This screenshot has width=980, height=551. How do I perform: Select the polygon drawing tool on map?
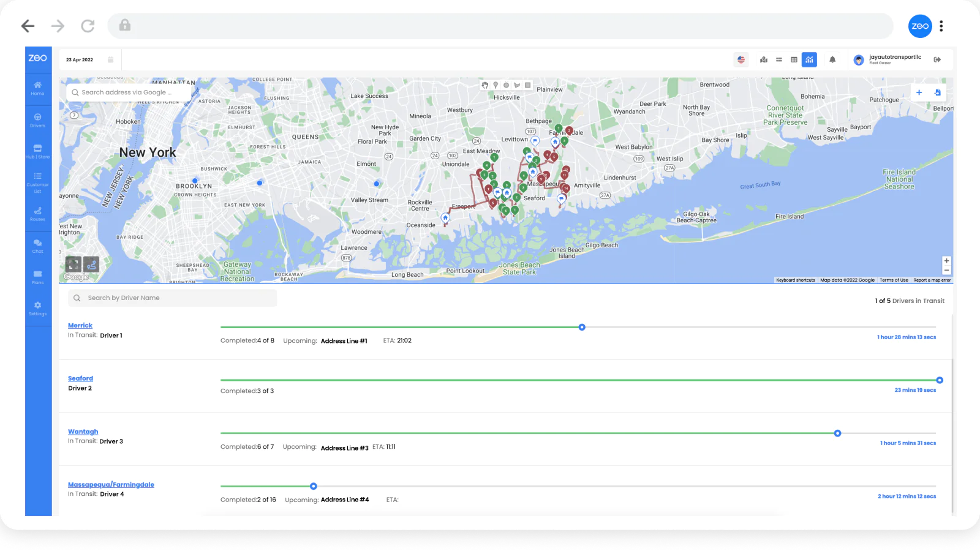pos(517,85)
